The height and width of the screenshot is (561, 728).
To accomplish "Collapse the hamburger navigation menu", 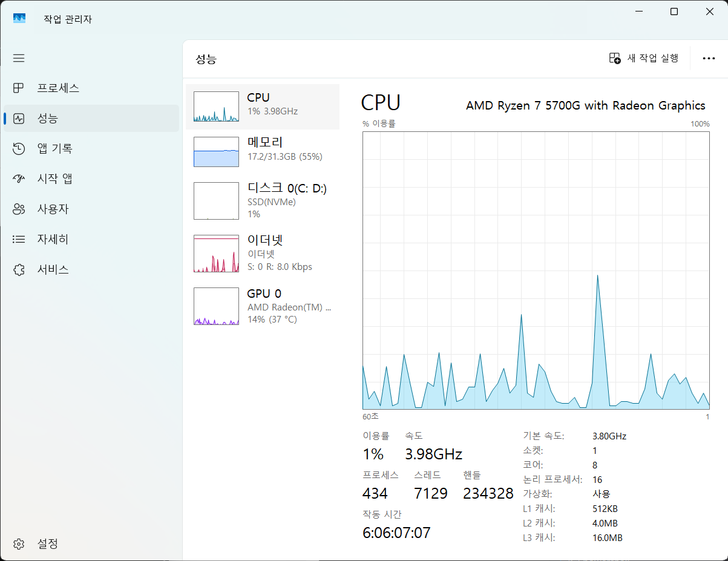I will (19, 58).
